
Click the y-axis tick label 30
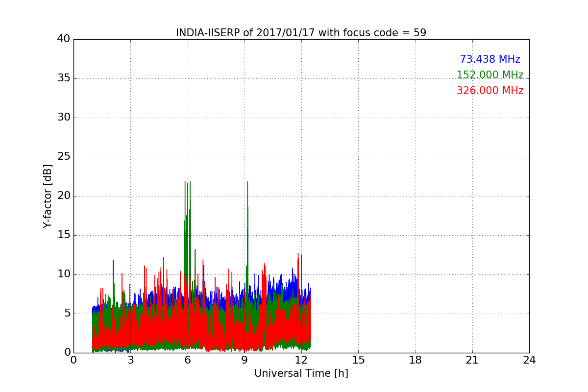click(x=64, y=117)
